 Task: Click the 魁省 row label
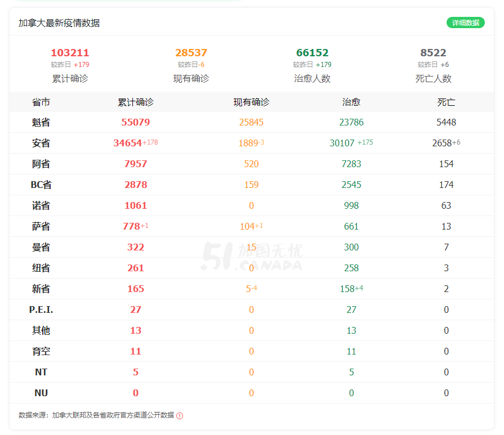point(41,122)
